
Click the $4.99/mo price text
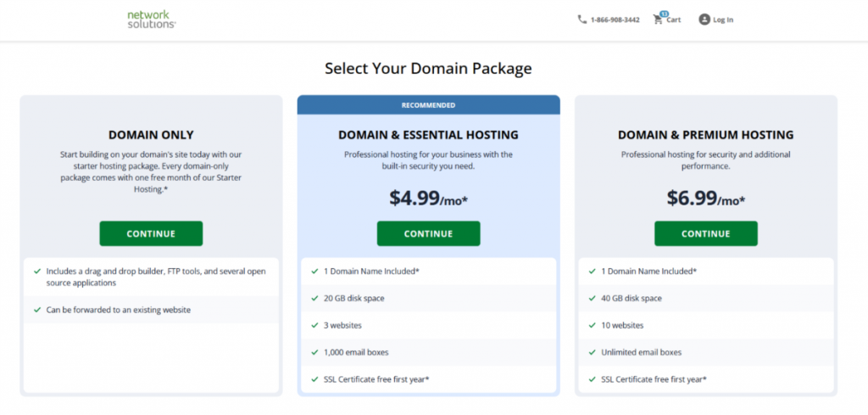click(428, 199)
